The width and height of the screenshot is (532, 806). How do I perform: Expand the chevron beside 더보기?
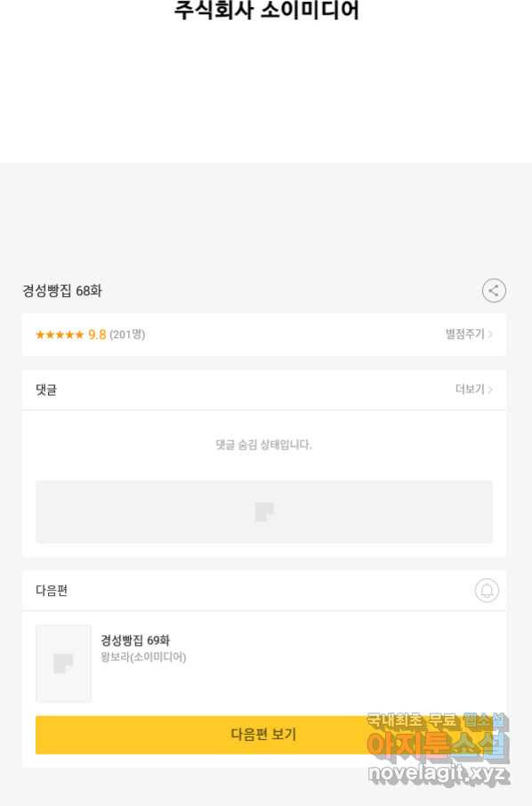click(x=490, y=390)
